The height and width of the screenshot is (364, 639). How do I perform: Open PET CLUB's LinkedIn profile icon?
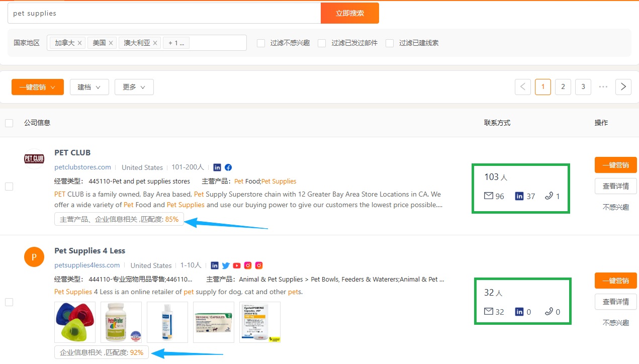(217, 167)
